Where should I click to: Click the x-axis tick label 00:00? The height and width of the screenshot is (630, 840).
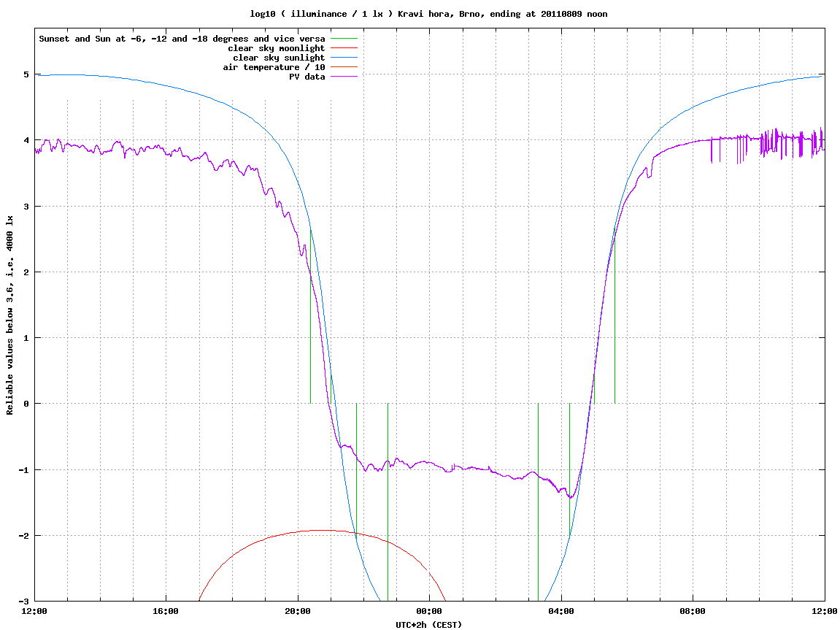430,611
